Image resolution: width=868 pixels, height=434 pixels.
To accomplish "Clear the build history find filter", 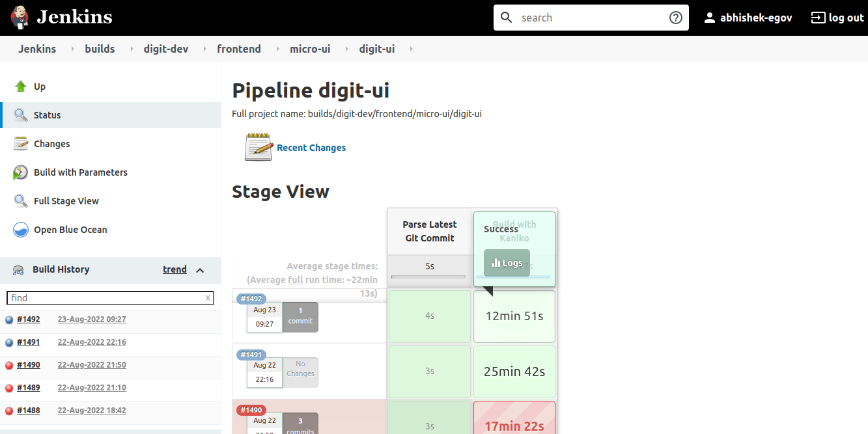I will click(x=208, y=298).
